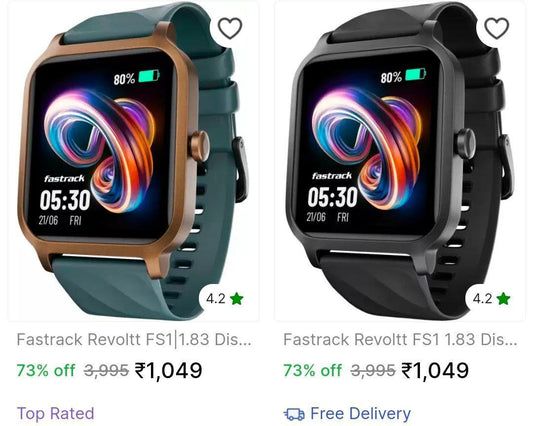Image resolution: width=533 pixels, height=426 pixels.
Task: Click the Free Delivery text
Action: (x=361, y=414)
